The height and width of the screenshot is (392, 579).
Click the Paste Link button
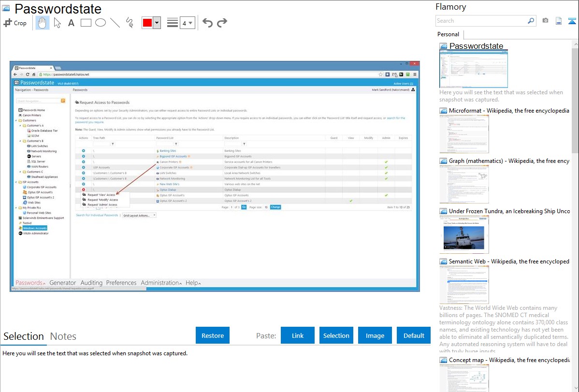[298, 335]
